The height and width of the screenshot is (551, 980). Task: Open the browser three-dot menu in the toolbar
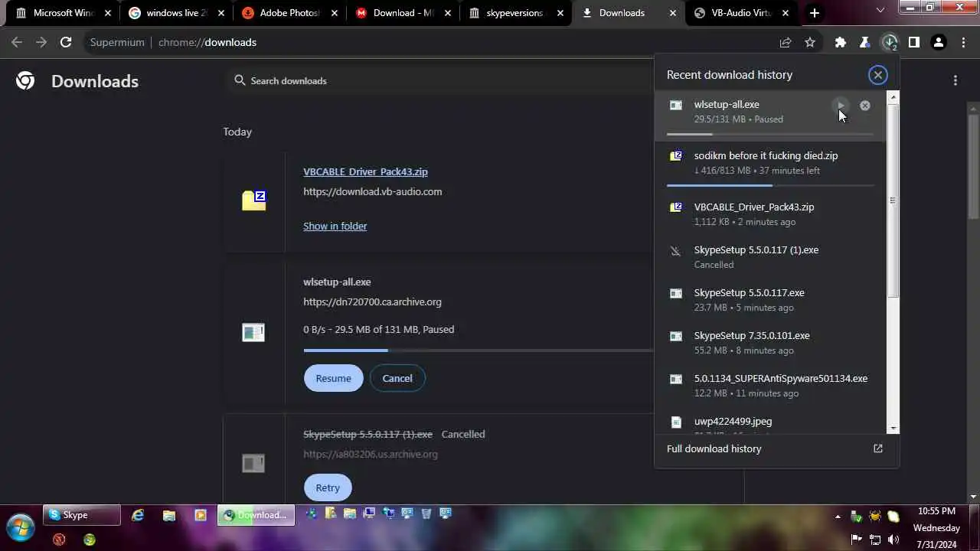[963, 42]
